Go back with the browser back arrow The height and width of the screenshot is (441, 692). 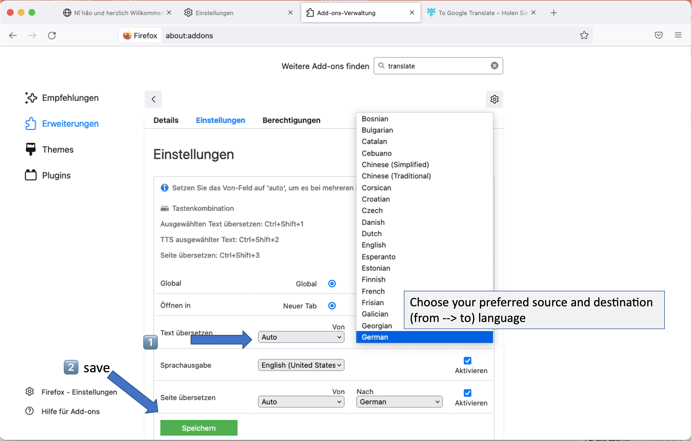click(x=13, y=35)
